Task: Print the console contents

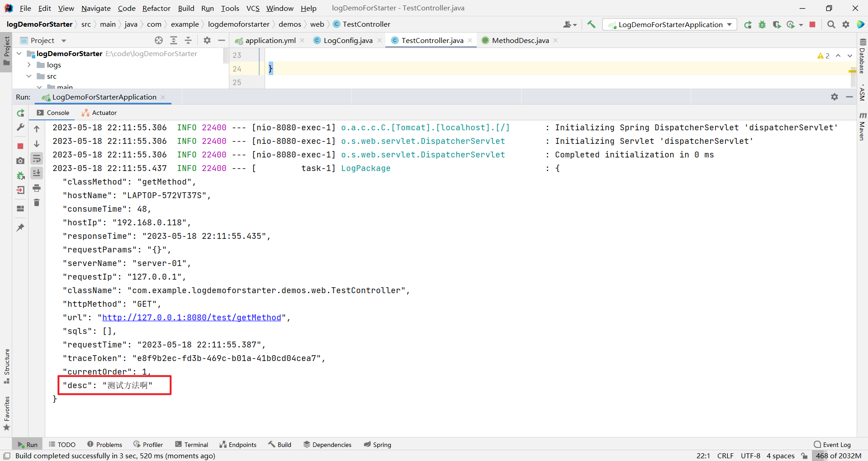Action: (x=37, y=189)
